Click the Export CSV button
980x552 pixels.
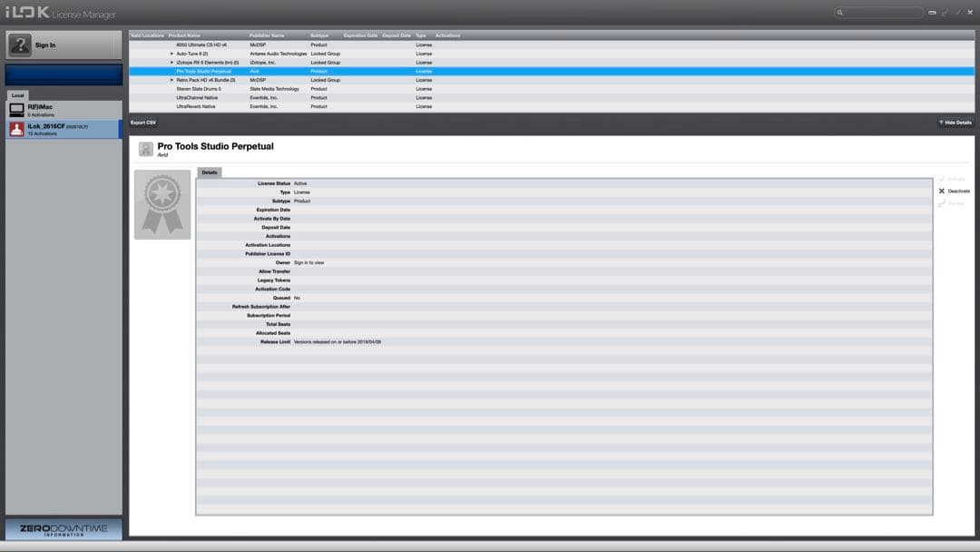143,123
